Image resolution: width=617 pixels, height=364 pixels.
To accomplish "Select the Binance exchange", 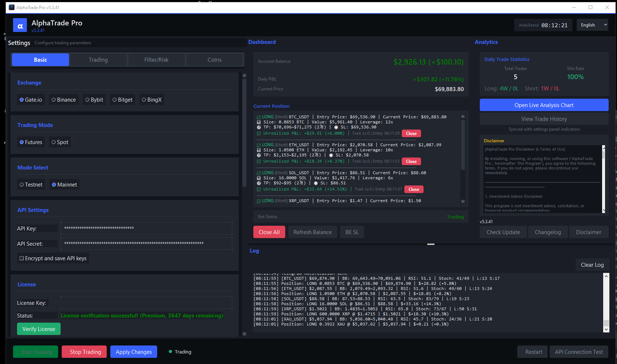I will pyautogui.click(x=64, y=100).
